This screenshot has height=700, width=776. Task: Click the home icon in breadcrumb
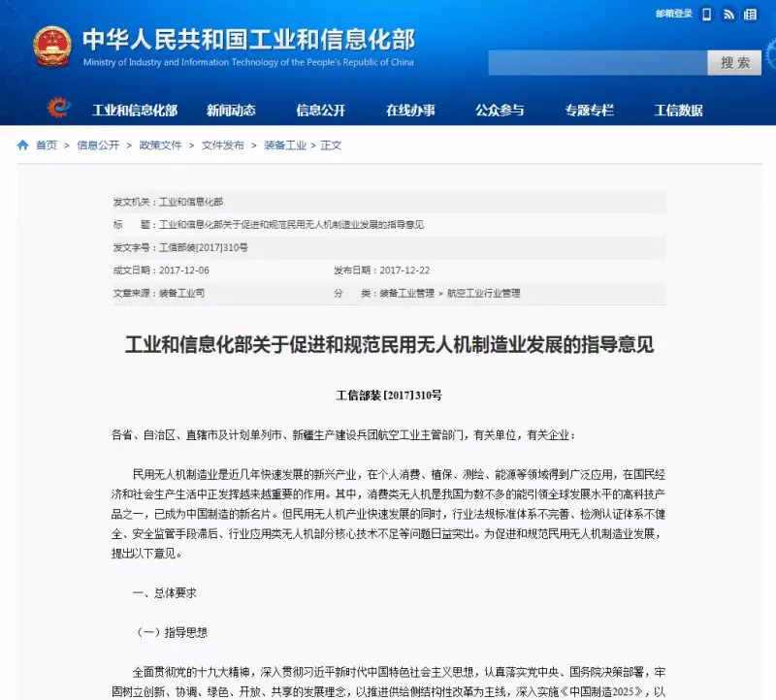coord(22,145)
